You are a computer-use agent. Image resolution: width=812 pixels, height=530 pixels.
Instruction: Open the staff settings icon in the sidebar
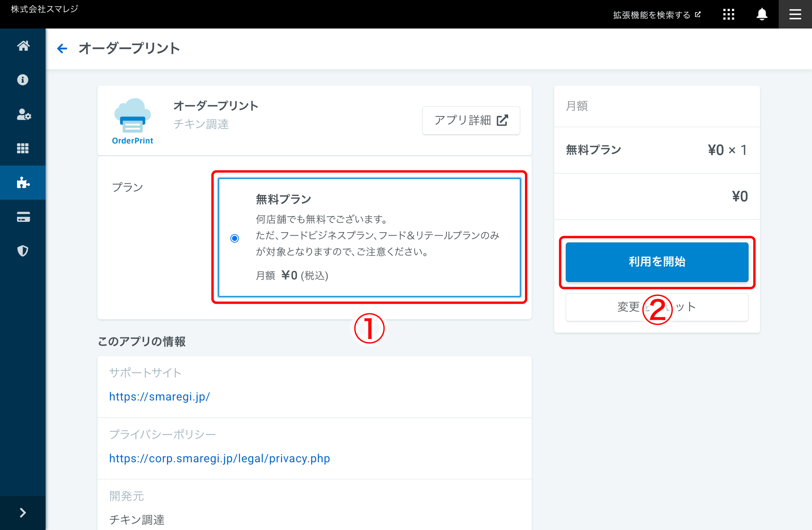(23, 114)
